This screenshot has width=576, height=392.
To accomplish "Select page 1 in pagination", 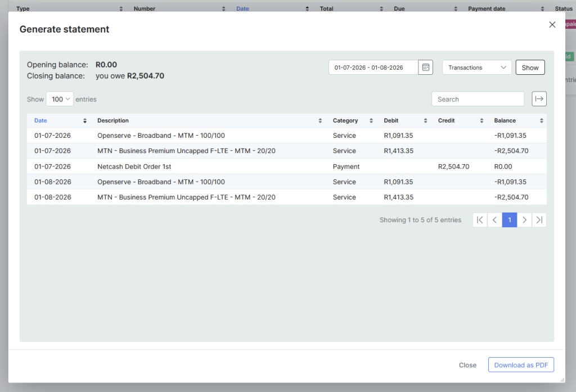I will click(x=510, y=220).
